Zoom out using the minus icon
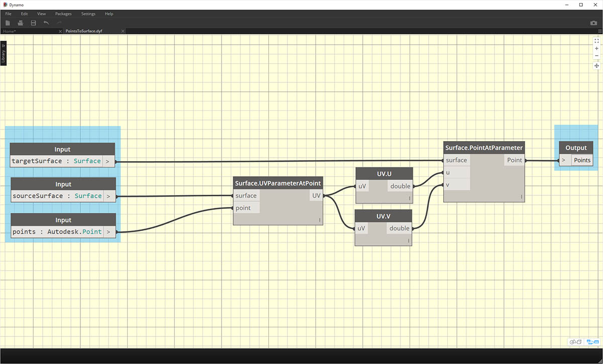The height and width of the screenshot is (364, 603). [x=596, y=56]
